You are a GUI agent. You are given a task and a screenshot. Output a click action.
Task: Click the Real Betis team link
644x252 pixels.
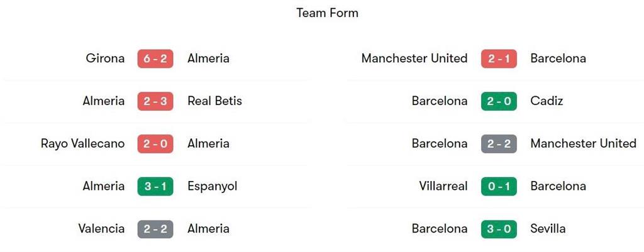(x=214, y=101)
